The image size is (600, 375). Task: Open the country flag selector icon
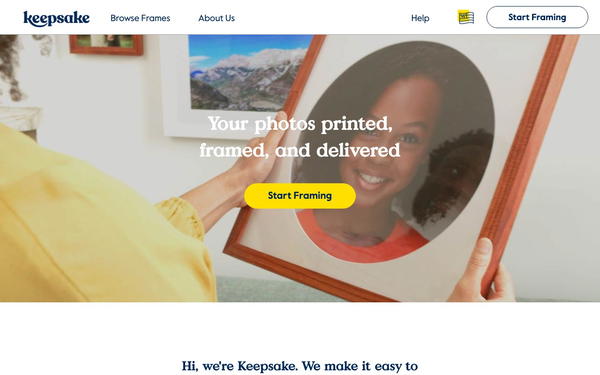point(466,17)
